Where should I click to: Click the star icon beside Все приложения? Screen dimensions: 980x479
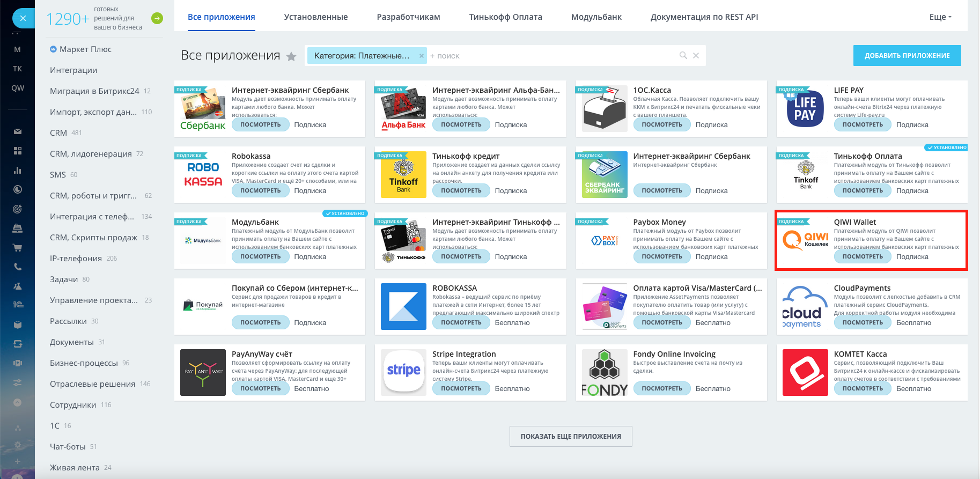pyautogui.click(x=291, y=56)
